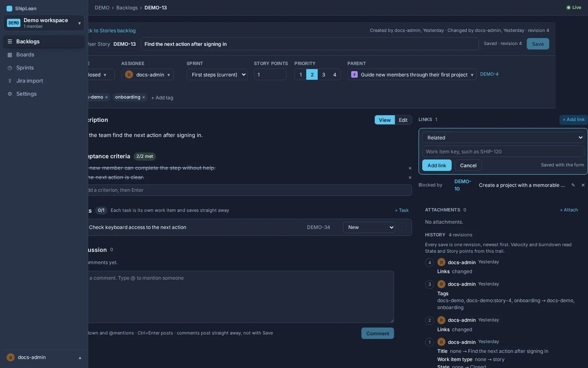Open the Backlogs sidebar item
Screen dimensions: 588x368
click(x=44, y=42)
